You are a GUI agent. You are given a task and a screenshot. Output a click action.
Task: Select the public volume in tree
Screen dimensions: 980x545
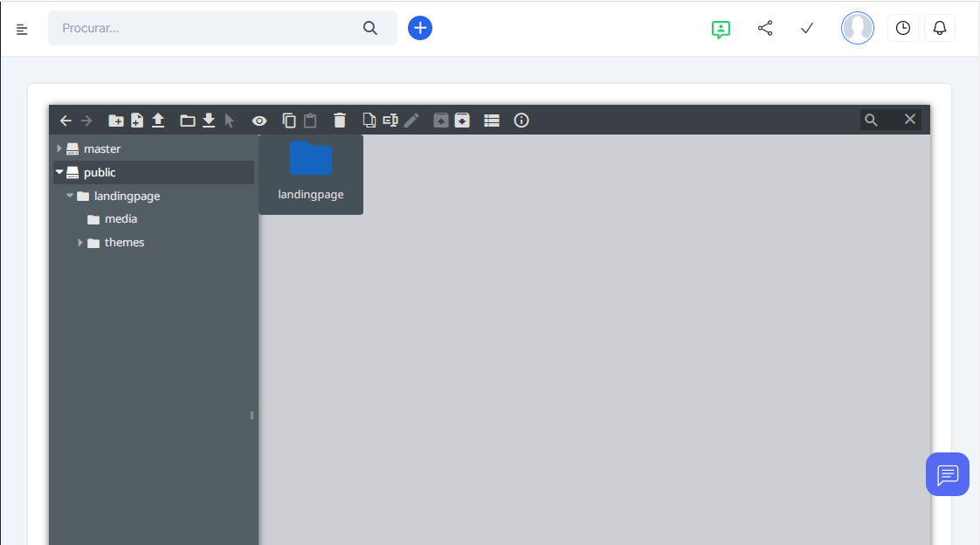[x=100, y=173]
